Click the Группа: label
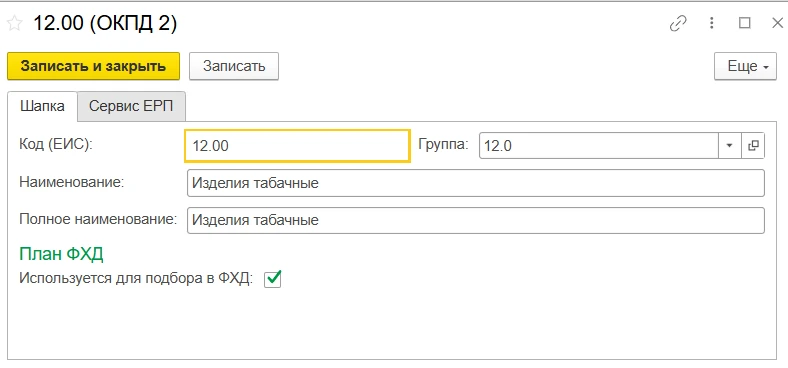This screenshot has height=368, width=788. point(443,145)
